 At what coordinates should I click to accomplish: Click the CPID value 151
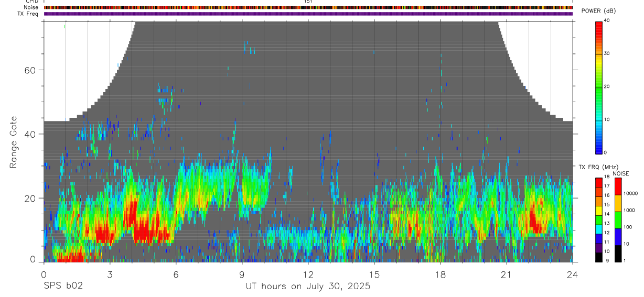[308, 2]
